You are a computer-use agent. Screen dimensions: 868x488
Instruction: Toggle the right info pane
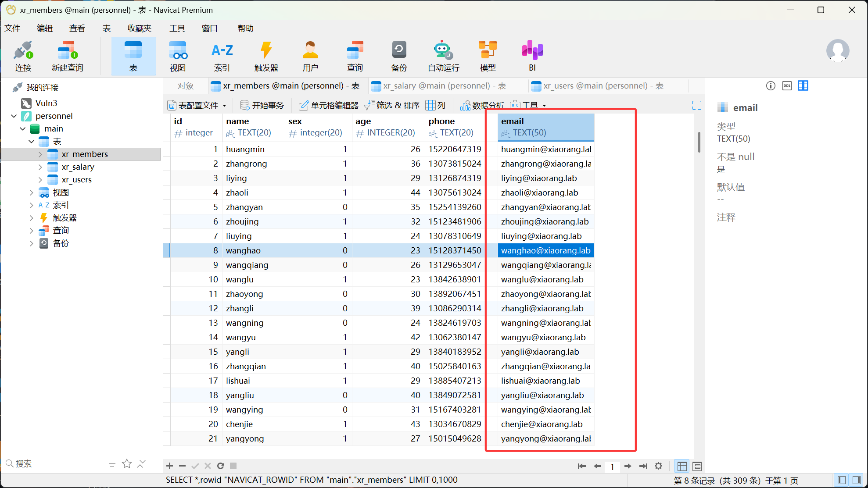(856, 480)
